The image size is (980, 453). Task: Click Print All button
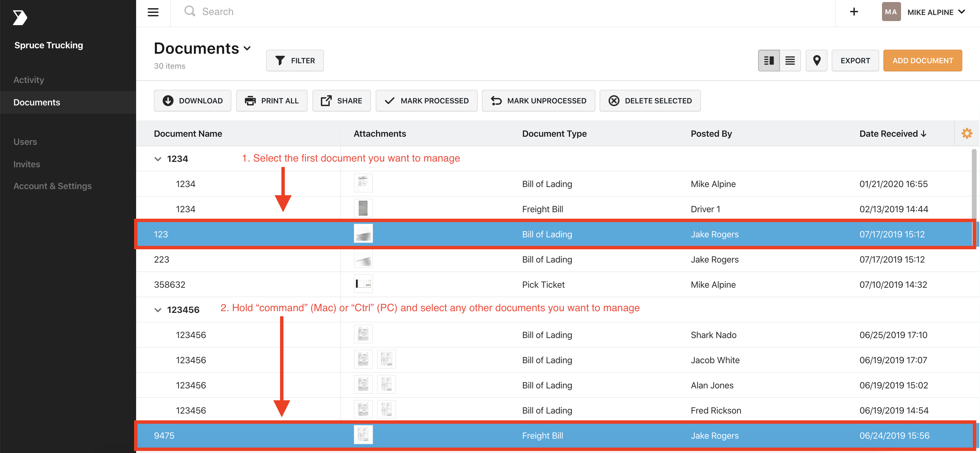(x=272, y=101)
